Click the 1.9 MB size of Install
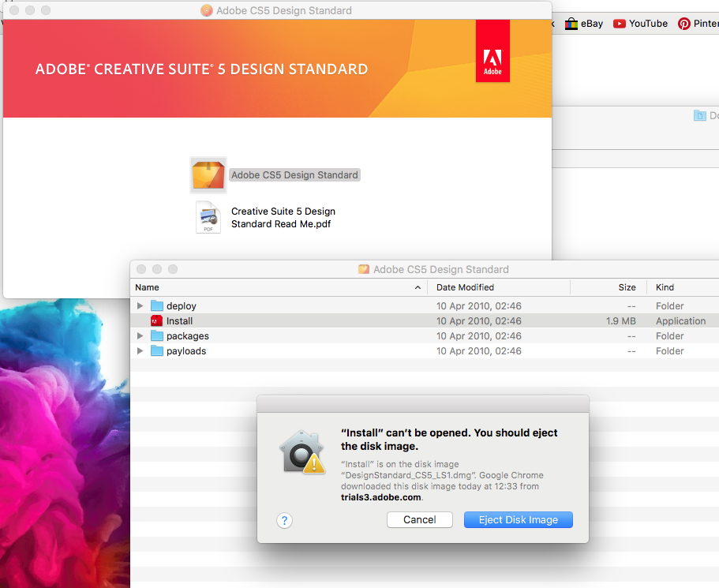The image size is (719, 588). point(621,321)
